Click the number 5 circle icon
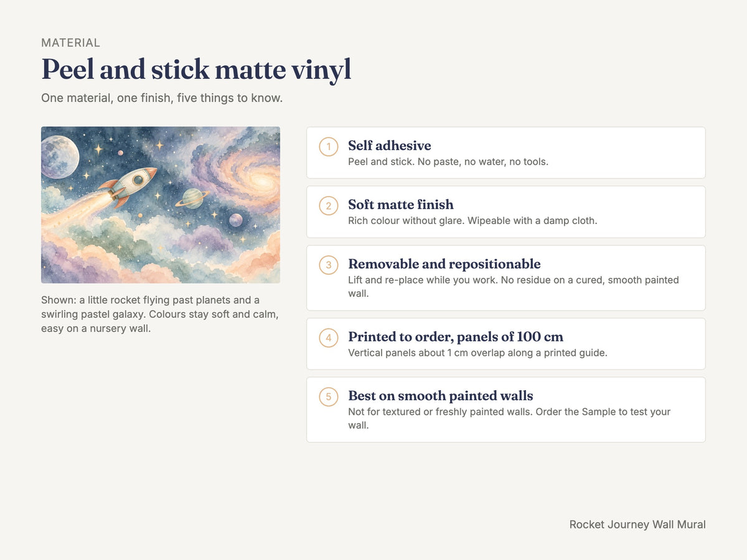The height and width of the screenshot is (560, 747). [329, 397]
